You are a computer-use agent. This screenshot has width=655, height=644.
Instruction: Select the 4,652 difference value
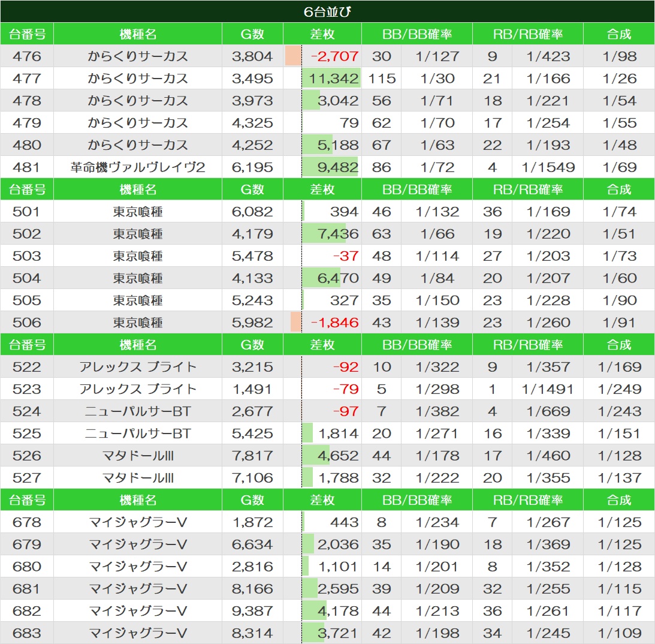[337, 456]
